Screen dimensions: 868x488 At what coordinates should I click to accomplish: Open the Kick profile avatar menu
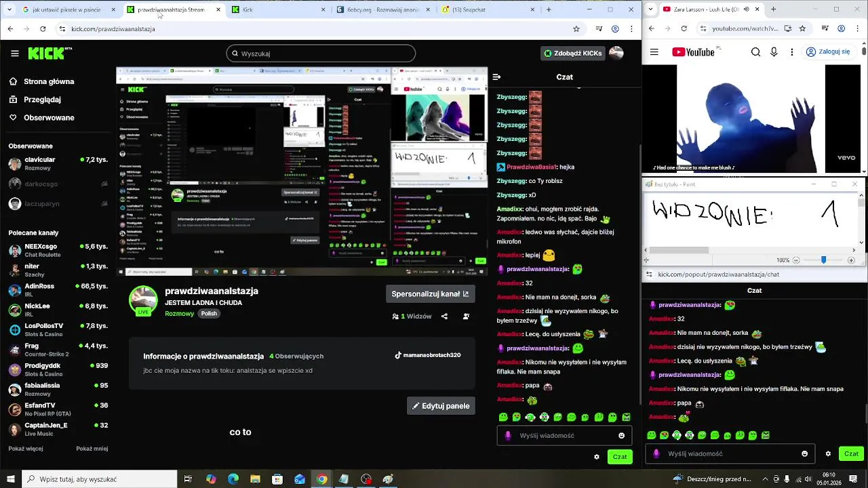click(x=616, y=53)
